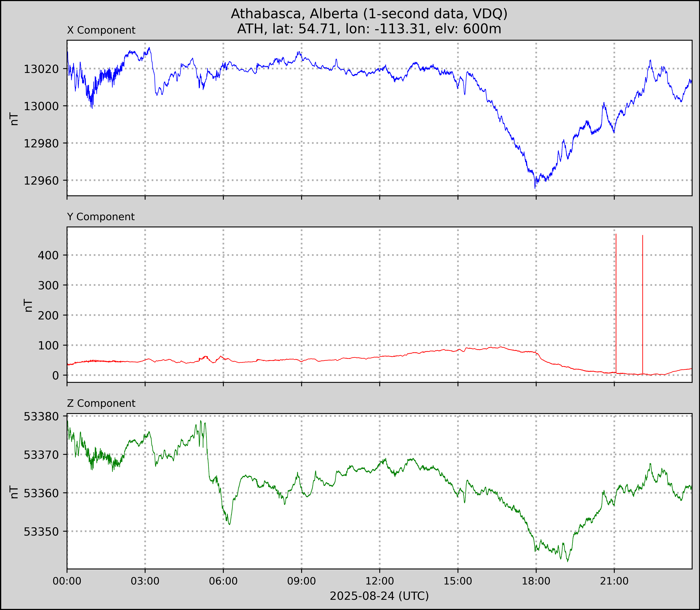Click the chart title 'Athabasca, Alberta (1-second data, VDQ)'

(x=369, y=14)
